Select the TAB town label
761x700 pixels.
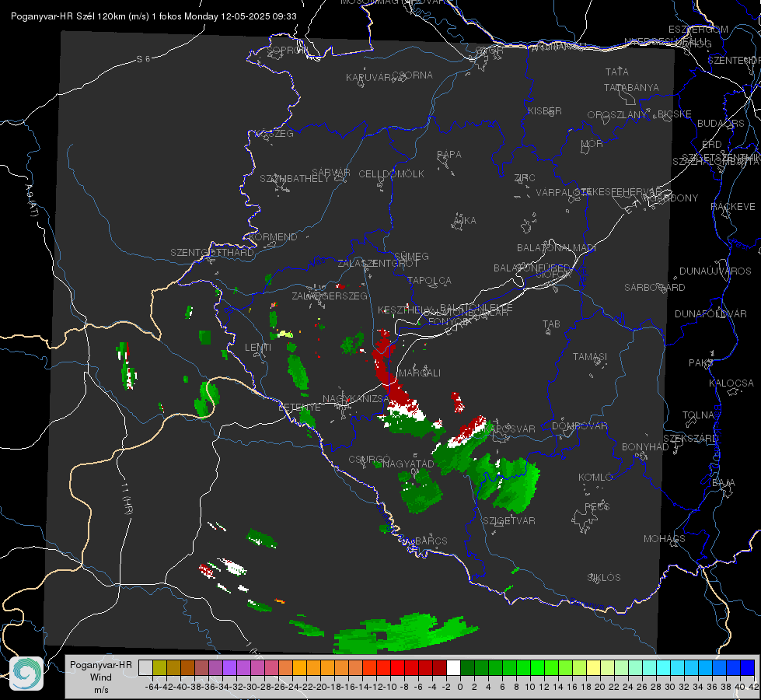551,324
